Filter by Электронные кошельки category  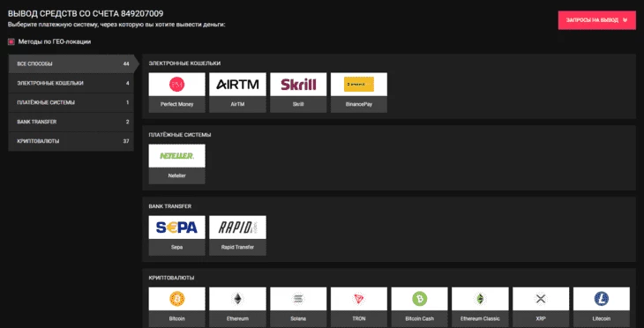pyautogui.click(x=71, y=84)
